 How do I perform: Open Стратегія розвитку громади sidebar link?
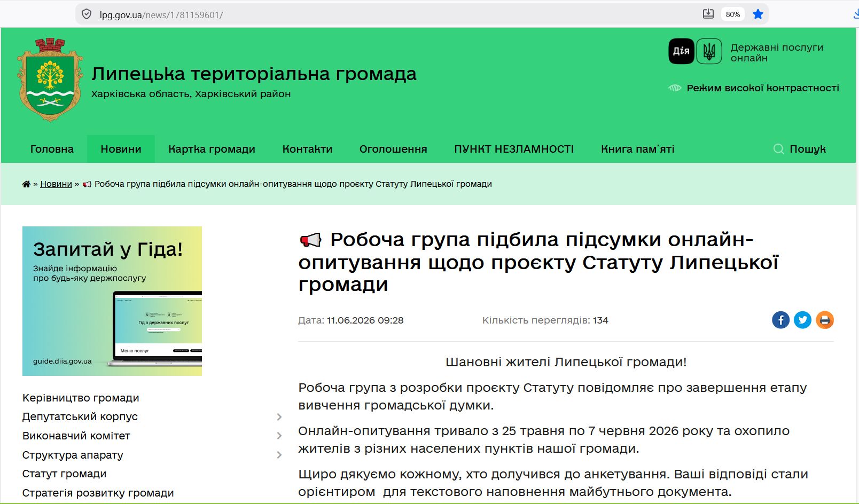coord(98,493)
